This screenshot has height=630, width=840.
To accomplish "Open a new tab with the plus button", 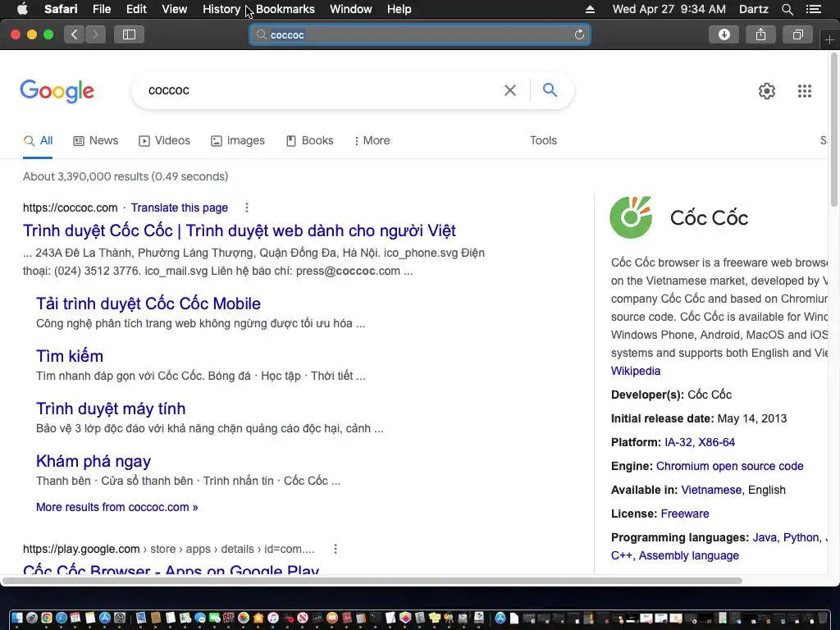I will (829, 39).
